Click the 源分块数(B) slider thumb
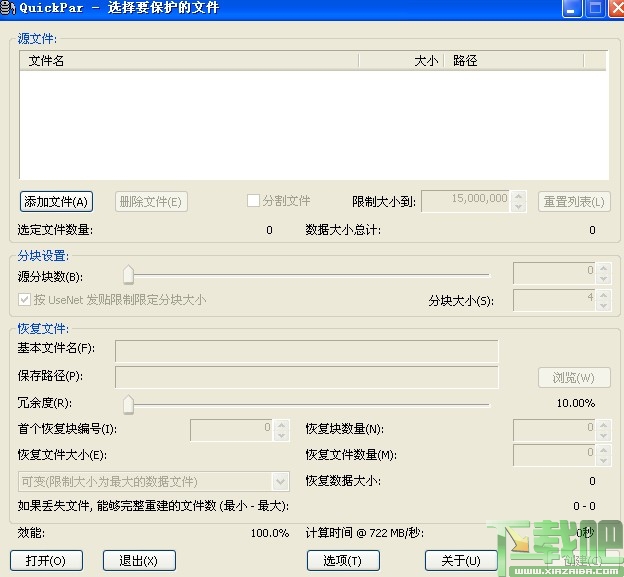Screen dimensions: 624x577 tap(128, 275)
